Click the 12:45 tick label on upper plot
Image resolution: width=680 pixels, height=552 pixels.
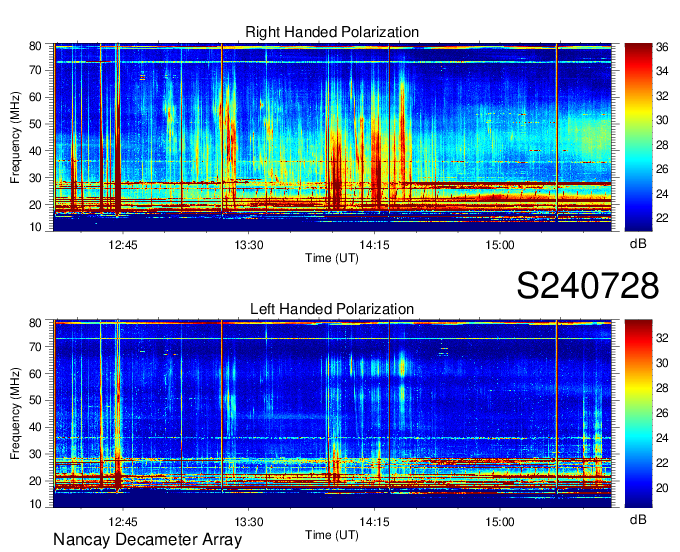point(123,245)
